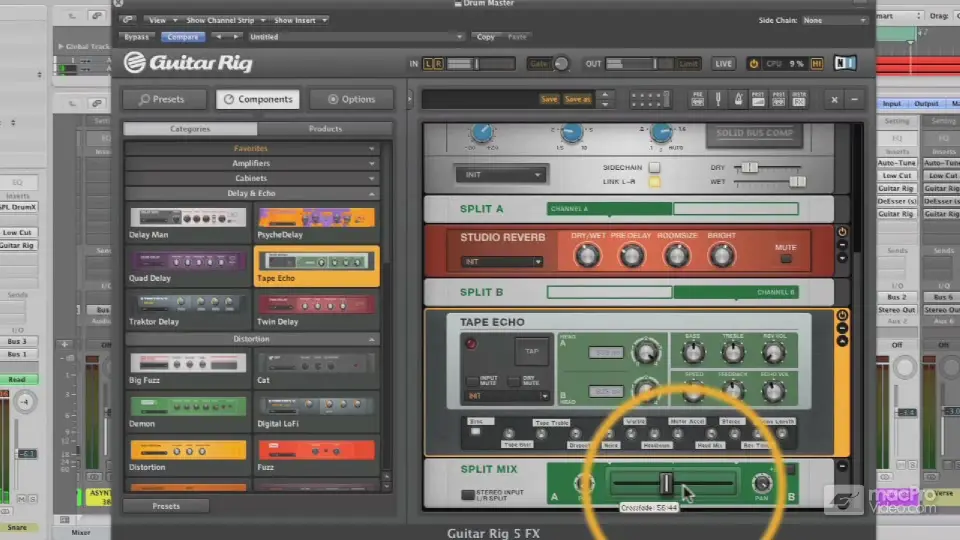This screenshot has width=960, height=540.
Task: Toggle the Studio Reverb power icon
Action: tap(842, 232)
